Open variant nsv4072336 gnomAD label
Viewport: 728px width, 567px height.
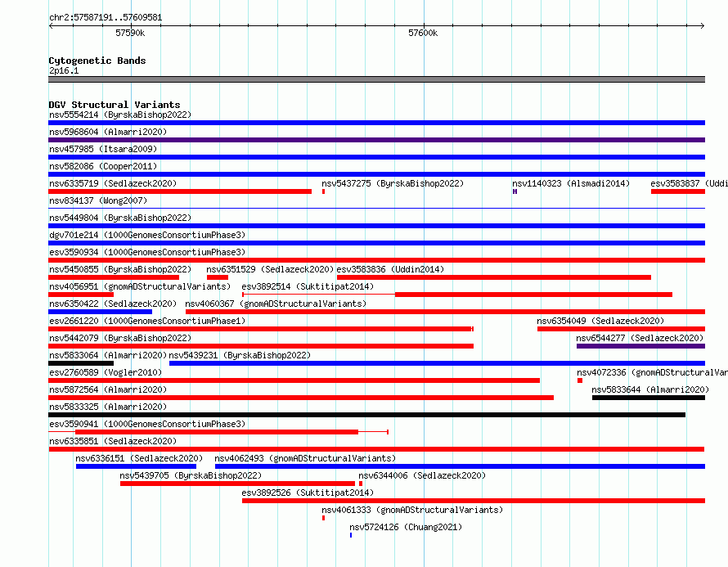[x=652, y=372]
